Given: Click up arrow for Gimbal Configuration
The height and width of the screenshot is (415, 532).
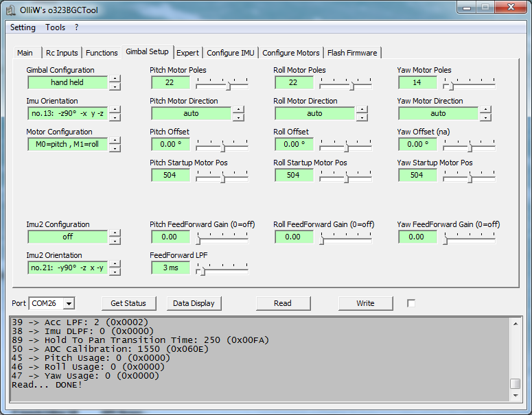Looking at the screenshot, I should pyautogui.click(x=115, y=79).
